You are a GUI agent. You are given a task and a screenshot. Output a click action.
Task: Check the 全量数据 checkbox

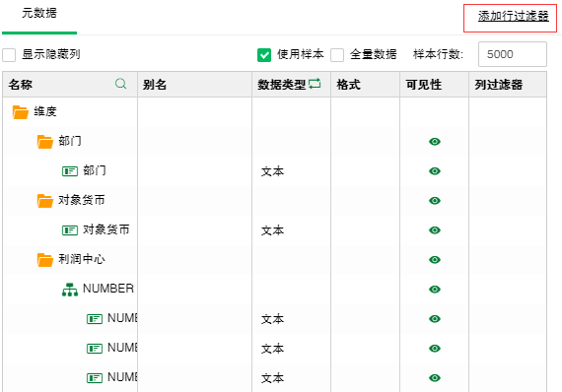click(337, 55)
